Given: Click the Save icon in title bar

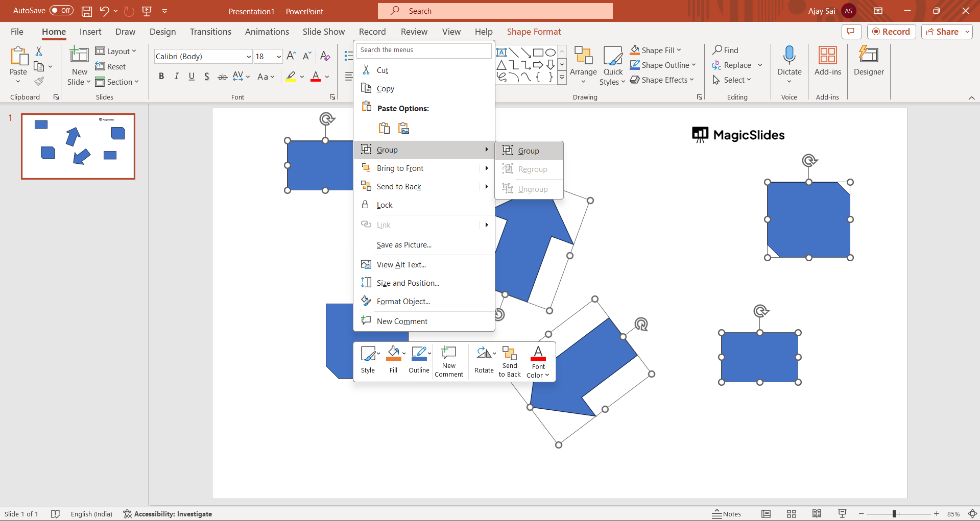Looking at the screenshot, I should (x=87, y=11).
